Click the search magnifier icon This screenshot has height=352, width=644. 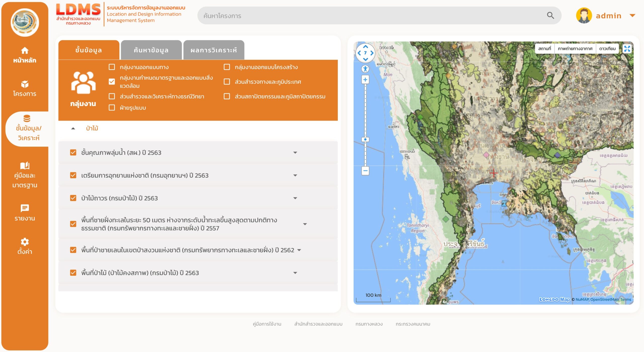(x=550, y=16)
